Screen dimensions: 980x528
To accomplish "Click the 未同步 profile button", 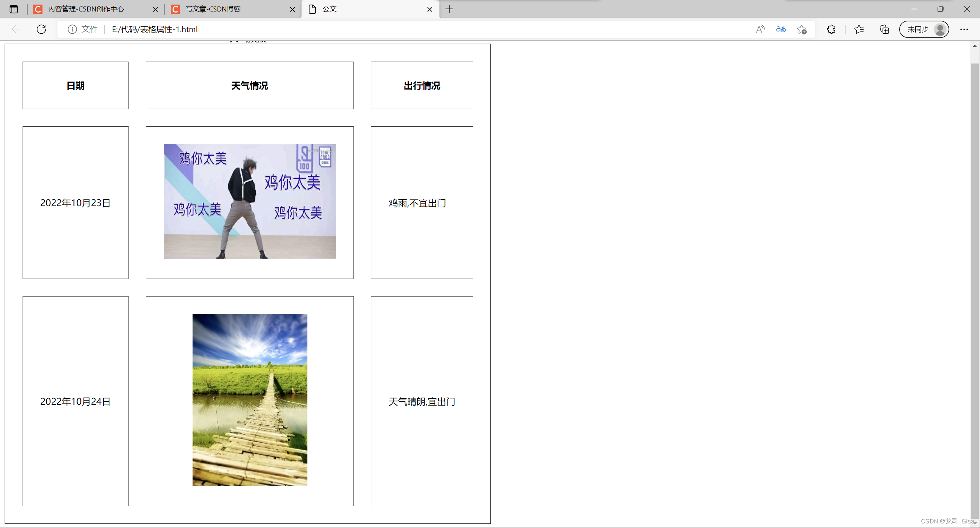I will 924,29.
